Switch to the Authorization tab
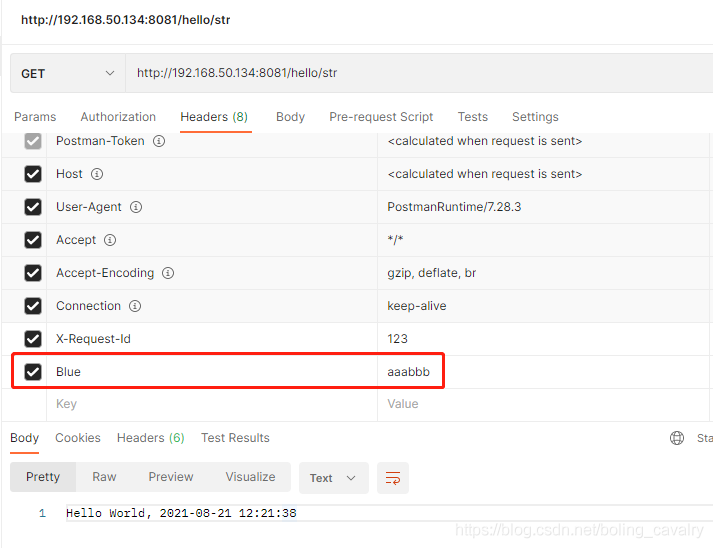713x548 pixels. tap(118, 117)
